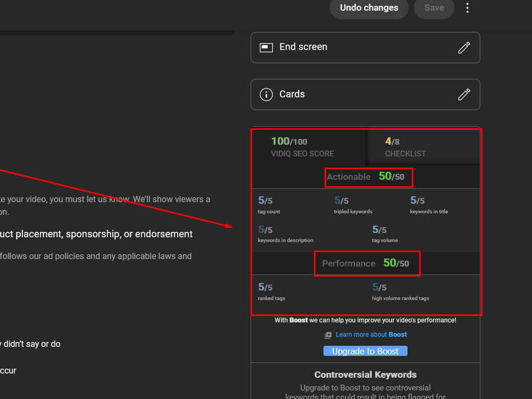
Task: Open the three-dot options menu
Action: pos(467,8)
